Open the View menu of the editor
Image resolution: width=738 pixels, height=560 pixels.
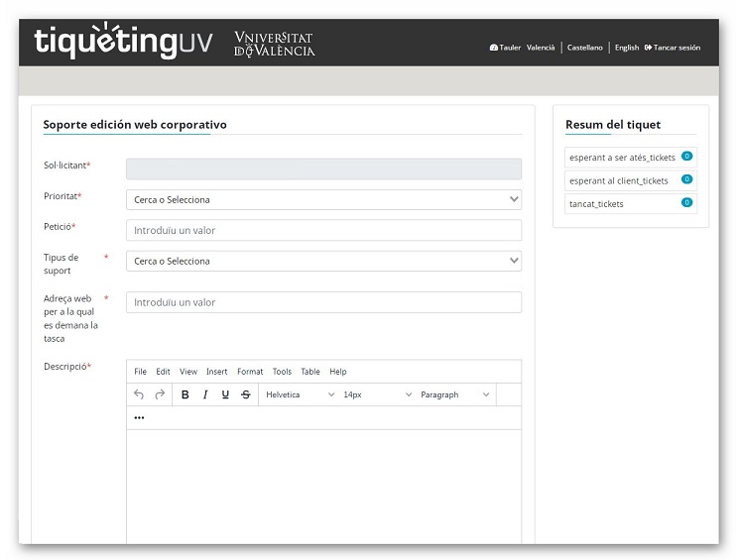coord(188,372)
